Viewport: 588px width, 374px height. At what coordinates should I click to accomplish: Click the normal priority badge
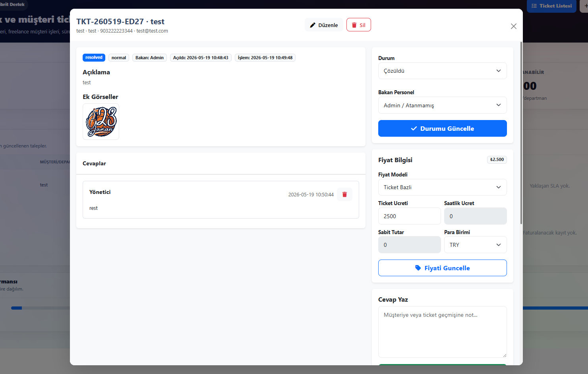[x=118, y=58]
